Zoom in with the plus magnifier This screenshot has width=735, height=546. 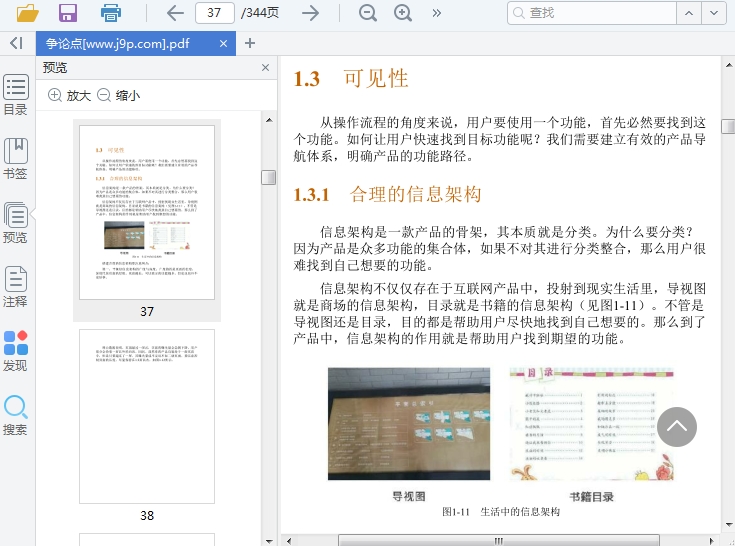pos(403,13)
